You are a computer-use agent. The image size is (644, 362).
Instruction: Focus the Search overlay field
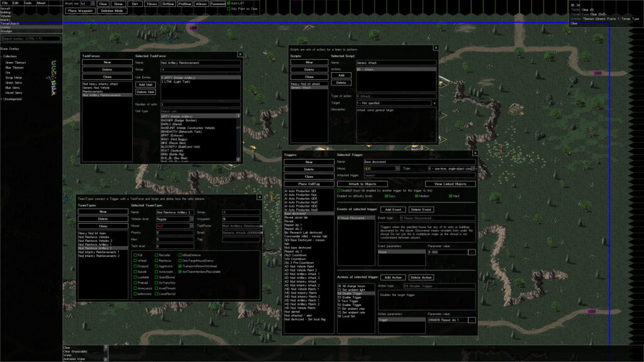(x=31, y=38)
